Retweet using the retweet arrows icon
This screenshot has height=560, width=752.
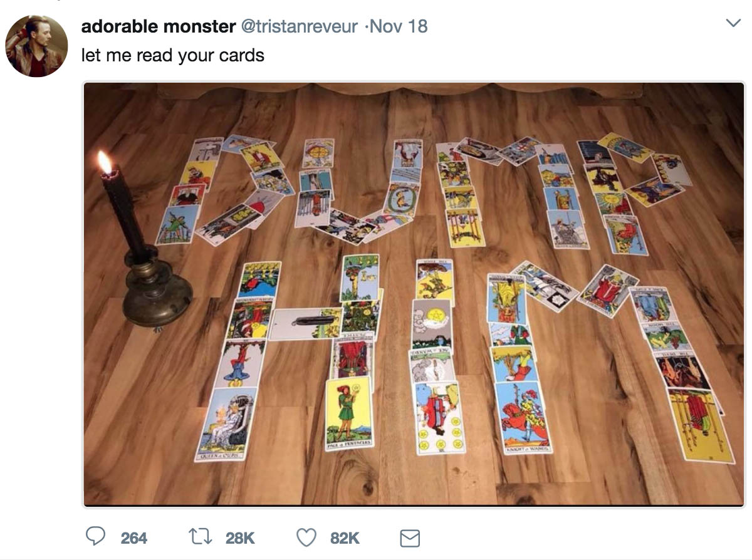pyautogui.click(x=199, y=537)
